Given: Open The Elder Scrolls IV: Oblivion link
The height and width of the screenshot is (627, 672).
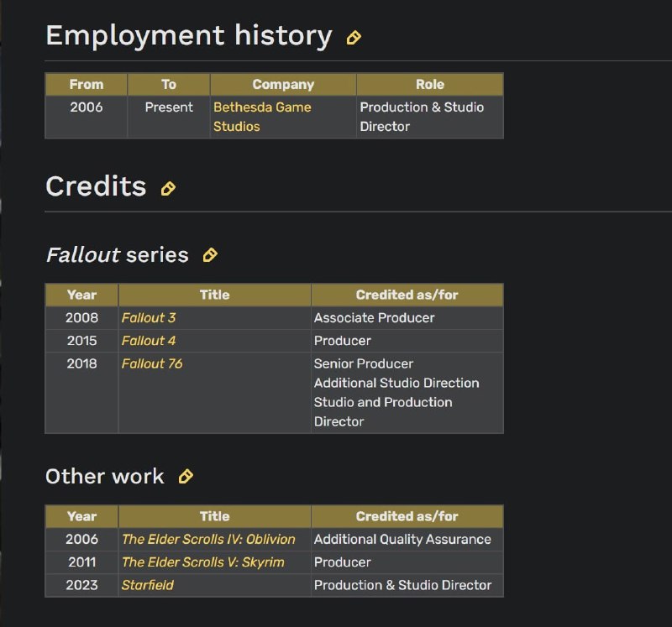Looking at the screenshot, I should click(208, 540).
